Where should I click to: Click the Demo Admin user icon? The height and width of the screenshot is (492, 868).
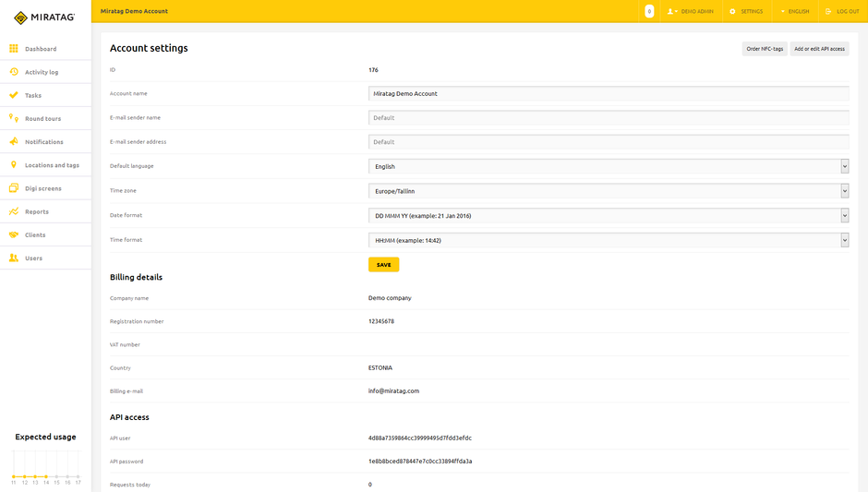click(x=670, y=11)
